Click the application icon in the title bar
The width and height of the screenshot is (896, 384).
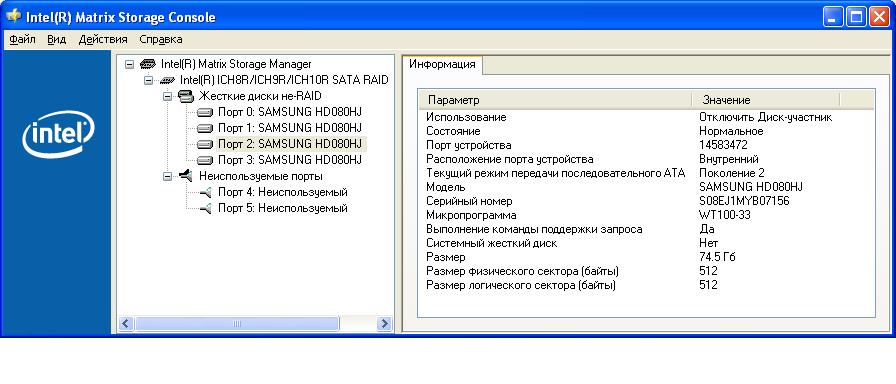coord(14,16)
